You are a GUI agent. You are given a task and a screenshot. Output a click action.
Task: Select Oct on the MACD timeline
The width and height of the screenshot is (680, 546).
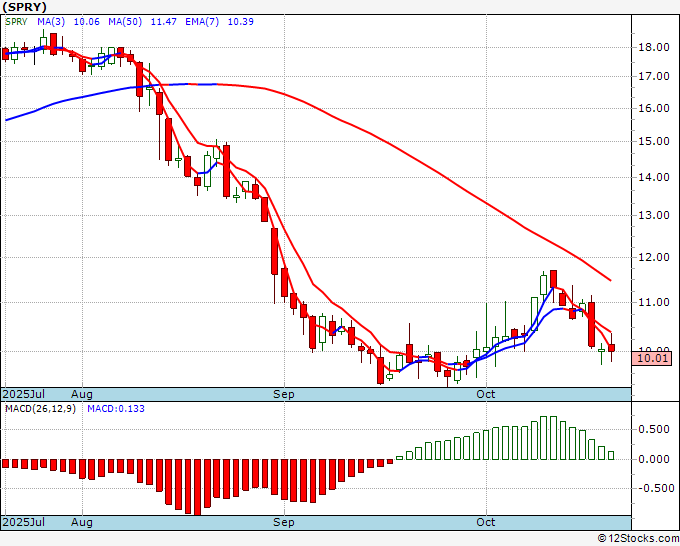[486, 522]
